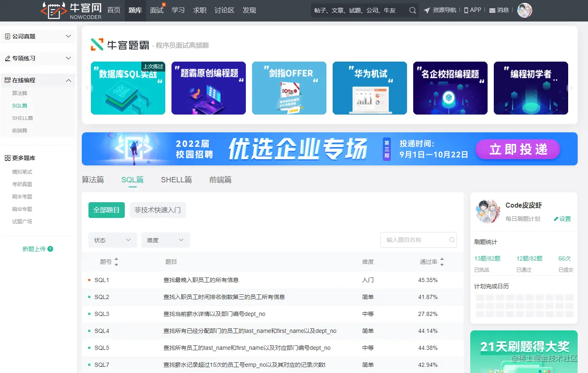The height and width of the screenshot is (373, 588).
Task: Switch to 算法篇 tab
Action: pyautogui.click(x=93, y=180)
